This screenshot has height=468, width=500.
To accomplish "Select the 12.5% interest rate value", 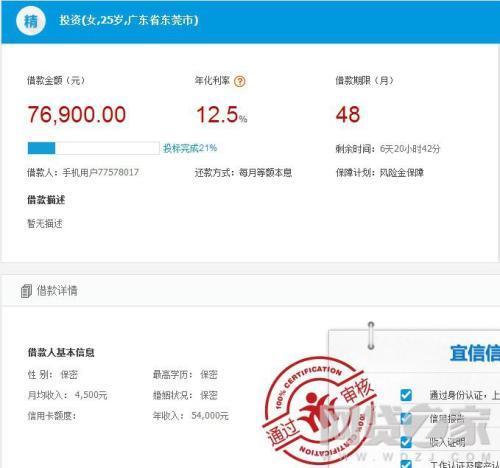I will (x=222, y=115).
